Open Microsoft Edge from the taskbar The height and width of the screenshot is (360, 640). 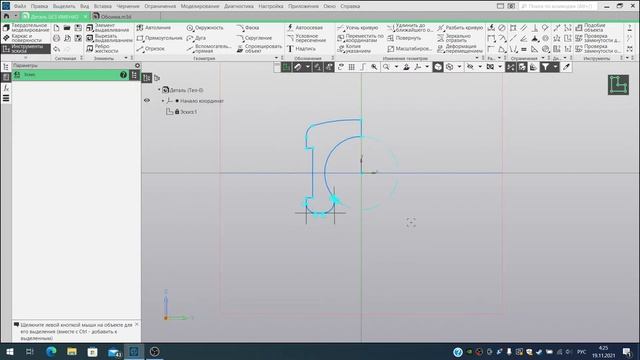[51, 351]
